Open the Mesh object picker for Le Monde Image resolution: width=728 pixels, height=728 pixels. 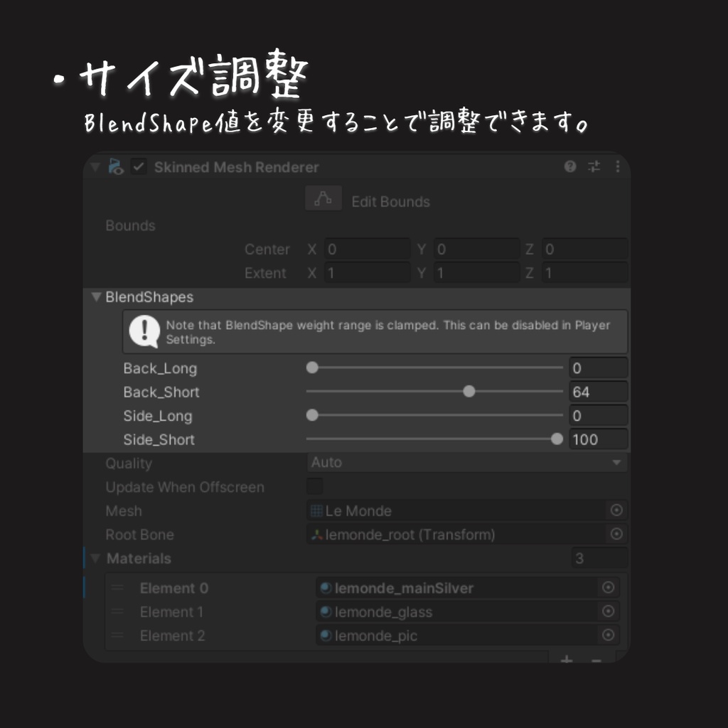pos(616,510)
